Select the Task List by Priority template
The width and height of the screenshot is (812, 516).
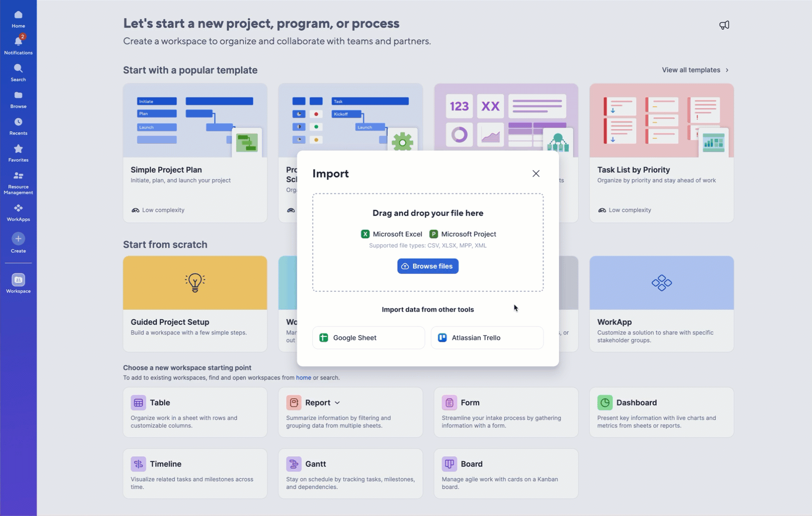[661, 152]
